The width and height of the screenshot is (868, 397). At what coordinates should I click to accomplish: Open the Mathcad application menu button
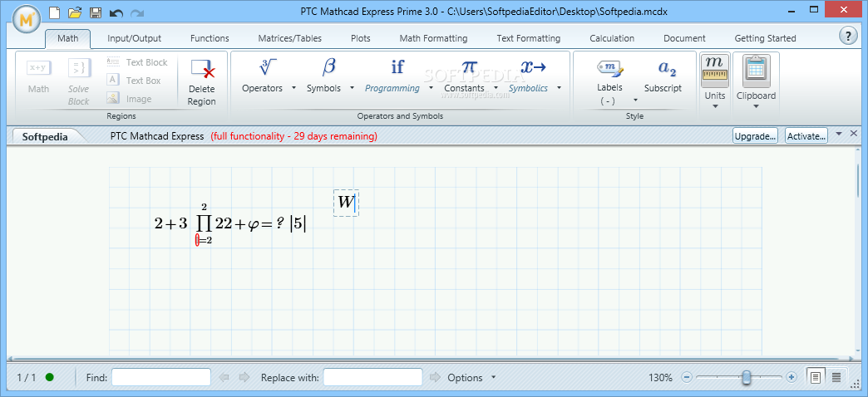(x=26, y=21)
